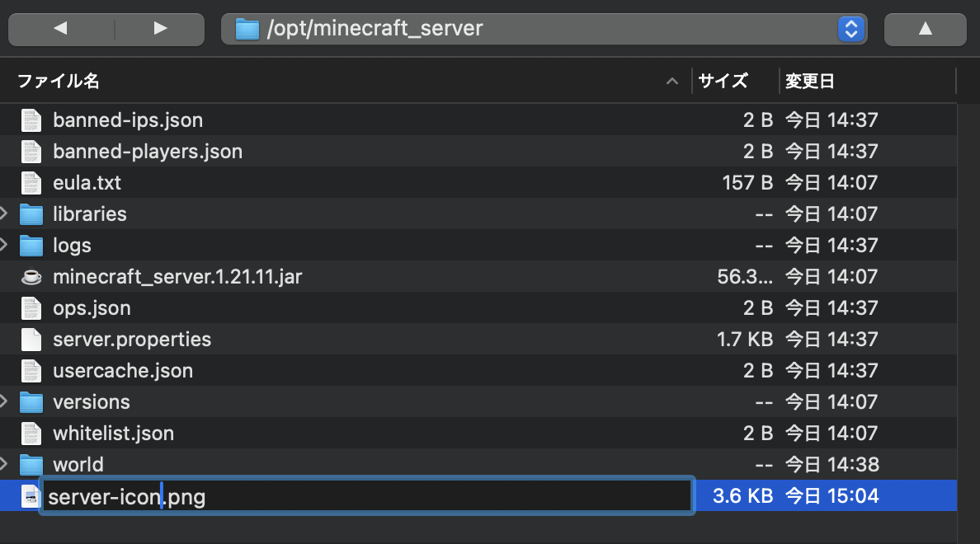Sort files by the ファイル名 column
The width and height of the screenshot is (980, 544).
pyautogui.click(x=58, y=81)
